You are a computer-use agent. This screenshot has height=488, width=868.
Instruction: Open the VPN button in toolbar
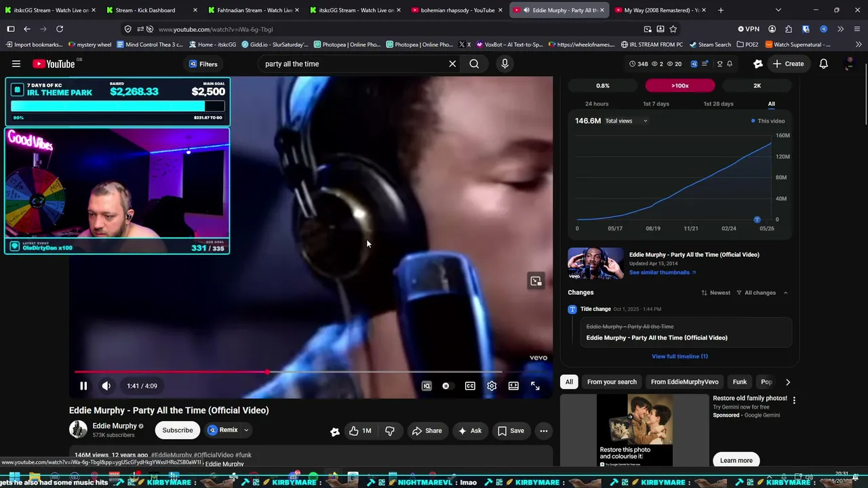coord(749,29)
